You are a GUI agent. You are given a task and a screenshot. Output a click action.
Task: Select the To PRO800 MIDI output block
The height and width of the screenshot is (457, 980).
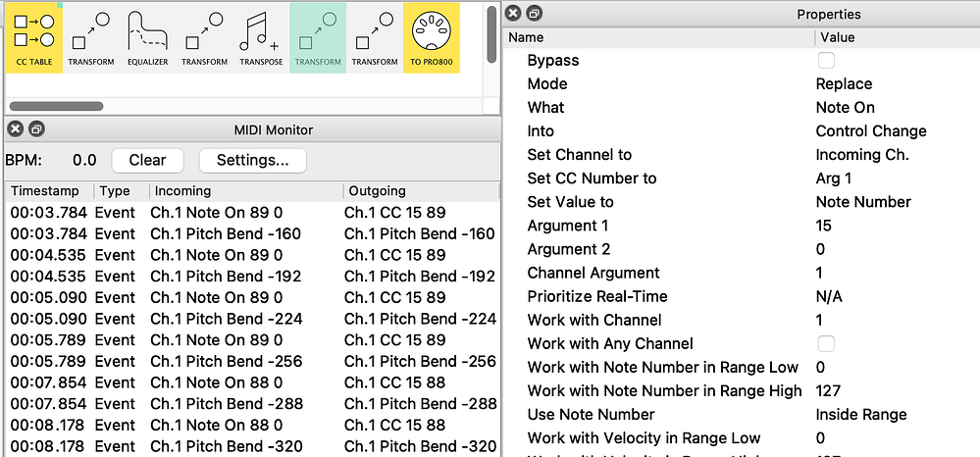tap(431, 36)
